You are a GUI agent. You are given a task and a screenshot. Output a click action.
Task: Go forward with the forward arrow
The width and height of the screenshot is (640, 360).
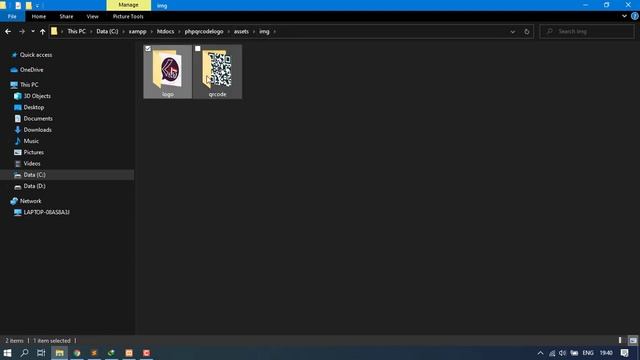pyautogui.click(x=22, y=31)
